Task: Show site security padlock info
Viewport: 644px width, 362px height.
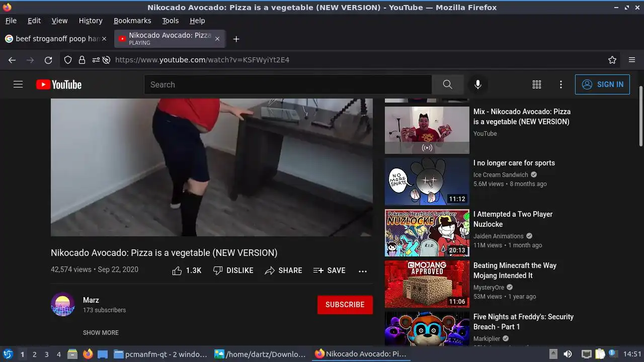Action: click(x=82, y=60)
